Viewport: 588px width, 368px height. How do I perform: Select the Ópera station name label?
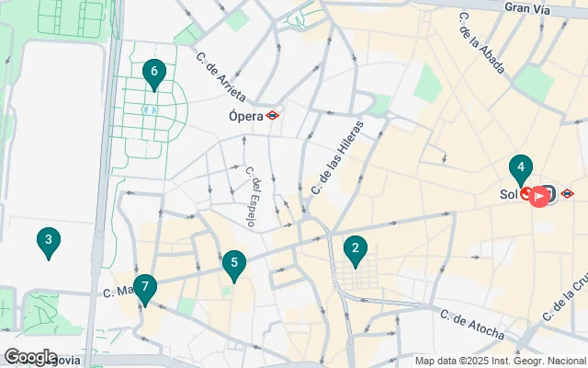pos(246,116)
